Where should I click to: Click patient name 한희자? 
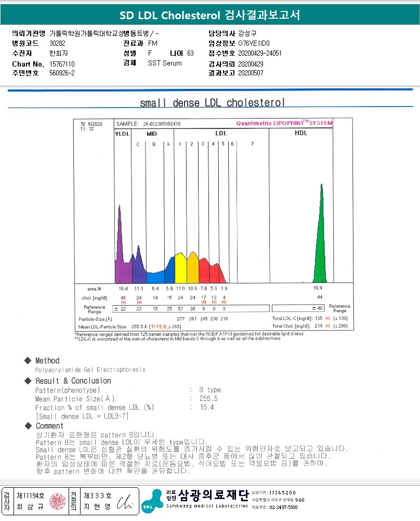click(59, 53)
